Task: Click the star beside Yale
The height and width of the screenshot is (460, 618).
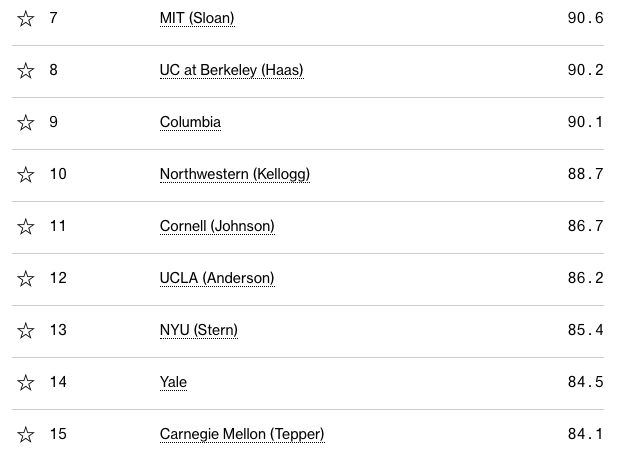Action: pyautogui.click(x=26, y=383)
